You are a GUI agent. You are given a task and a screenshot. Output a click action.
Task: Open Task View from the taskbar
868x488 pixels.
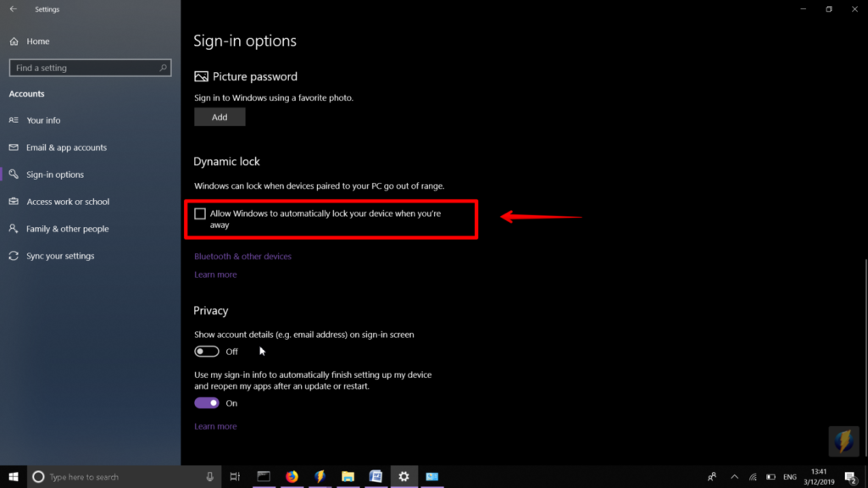tap(236, 476)
